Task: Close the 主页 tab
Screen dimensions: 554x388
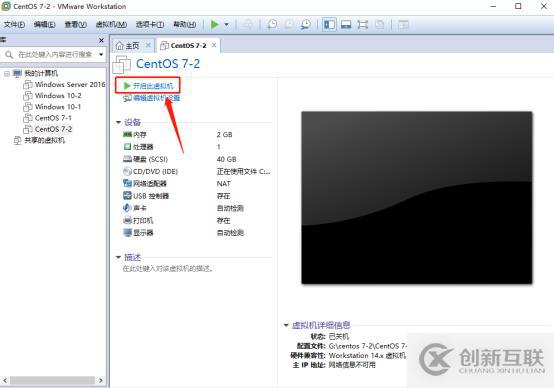Action: (x=148, y=45)
